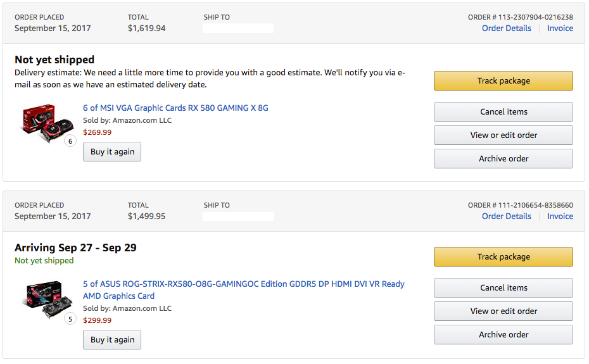Click the quantity 5 badge on ASUS image

coord(70,319)
